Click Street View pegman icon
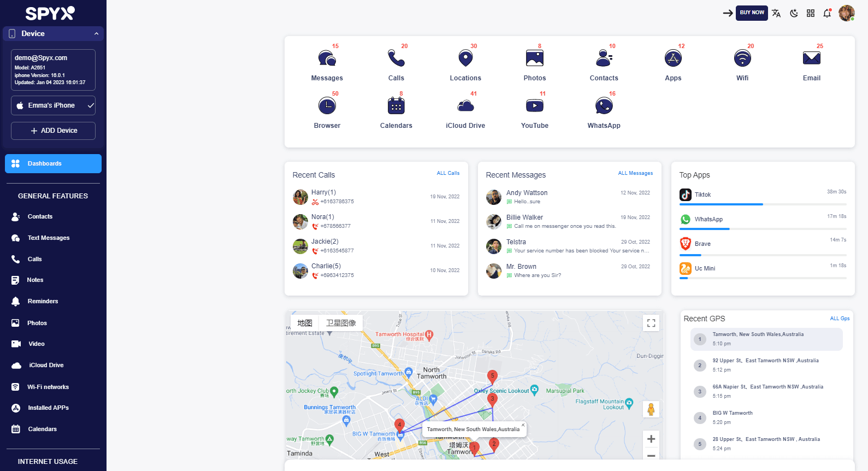 (x=651, y=409)
